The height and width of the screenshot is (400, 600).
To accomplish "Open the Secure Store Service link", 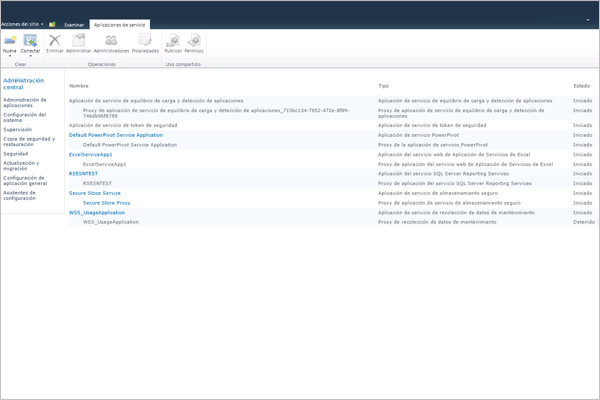I will pos(95,193).
